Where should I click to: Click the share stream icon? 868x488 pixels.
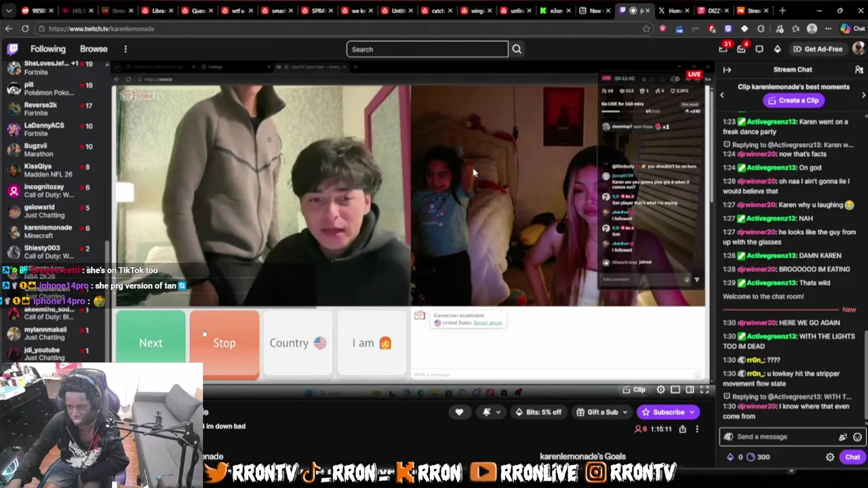[682, 429]
